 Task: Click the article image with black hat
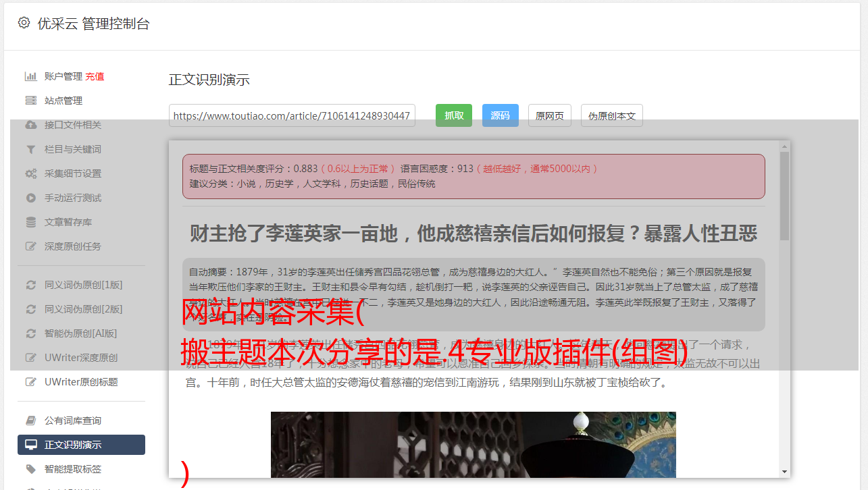coord(474,445)
